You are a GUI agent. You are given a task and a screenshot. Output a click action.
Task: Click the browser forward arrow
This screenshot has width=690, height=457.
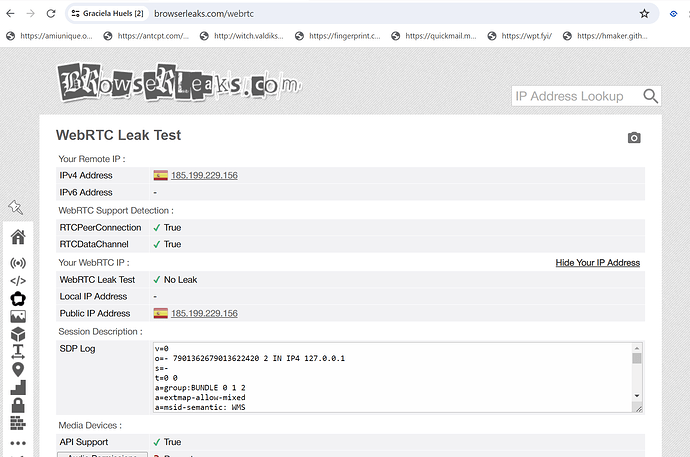tap(30, 14)
